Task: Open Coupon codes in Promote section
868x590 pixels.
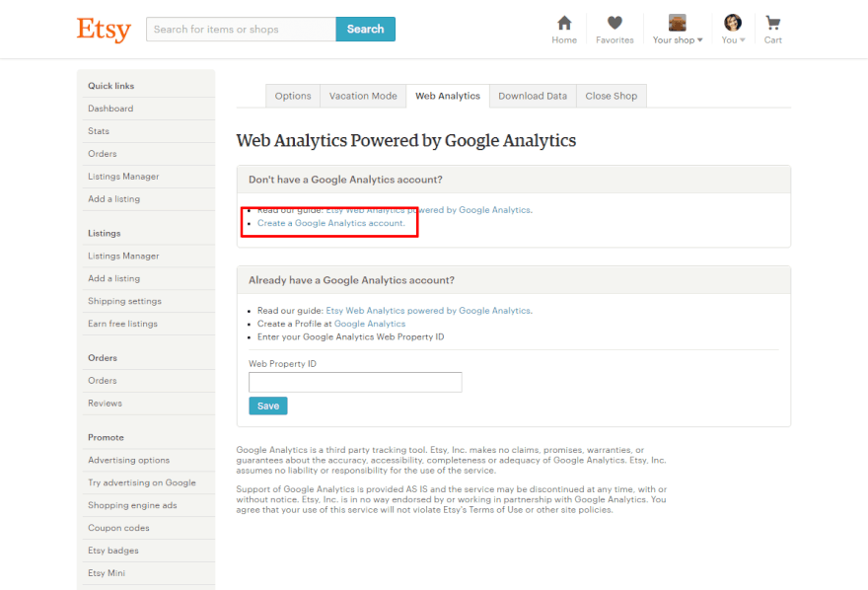Action: [116, 528]
